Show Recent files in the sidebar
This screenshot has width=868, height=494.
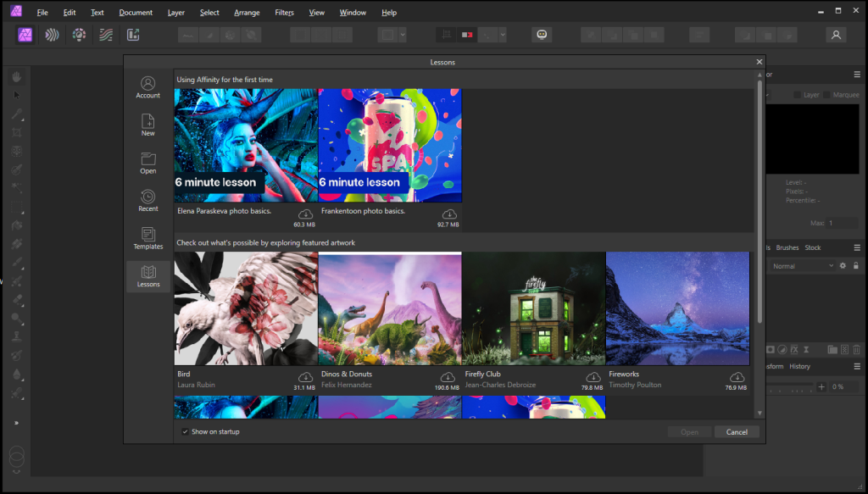coord(147,201)
